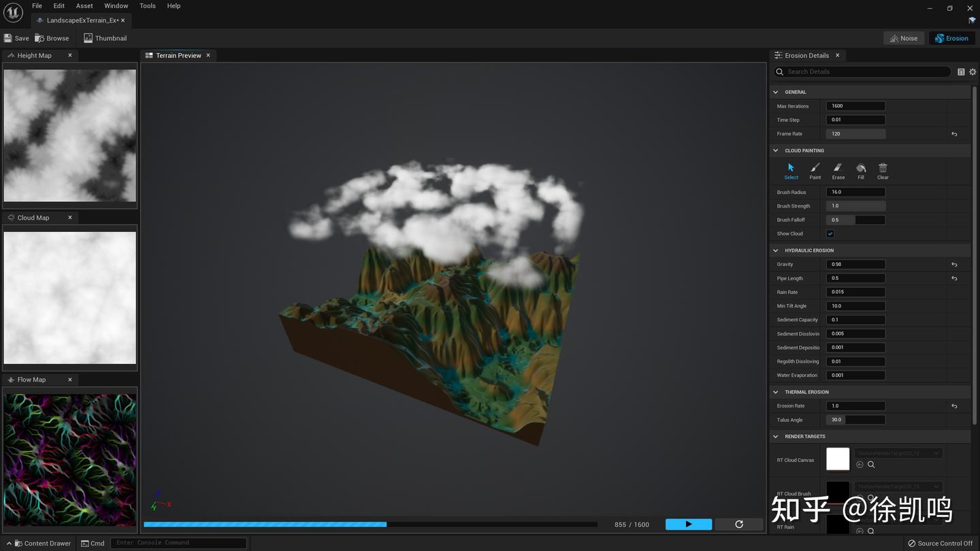
Task: Select the Paint brush in Cloud Painting
Action: coord(815,170)
